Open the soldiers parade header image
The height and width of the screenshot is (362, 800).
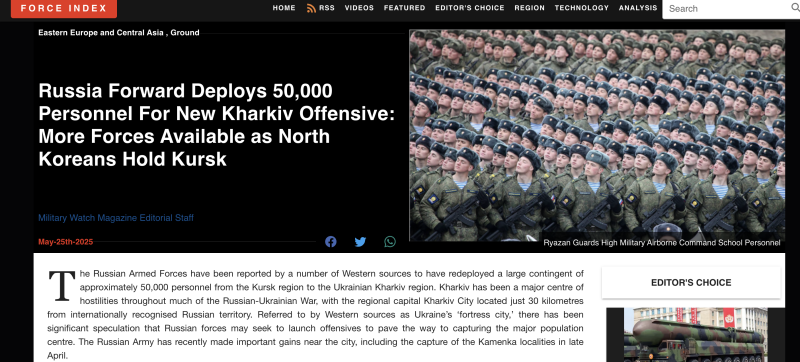[597, 135]
